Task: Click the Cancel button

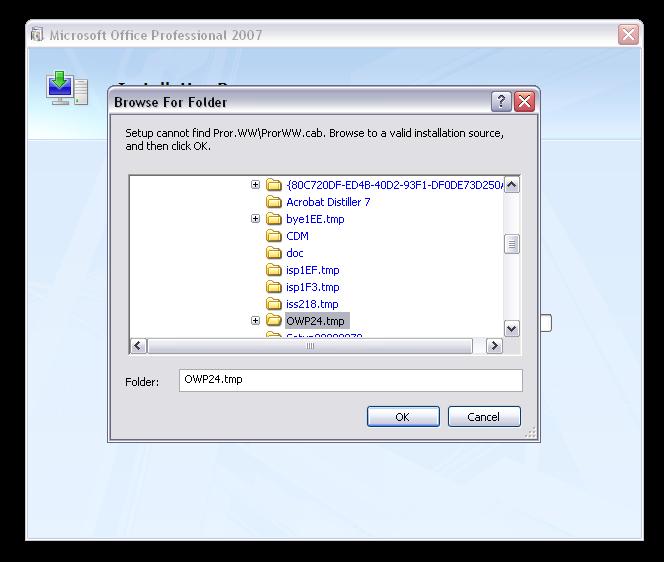Action: [484, 417]
